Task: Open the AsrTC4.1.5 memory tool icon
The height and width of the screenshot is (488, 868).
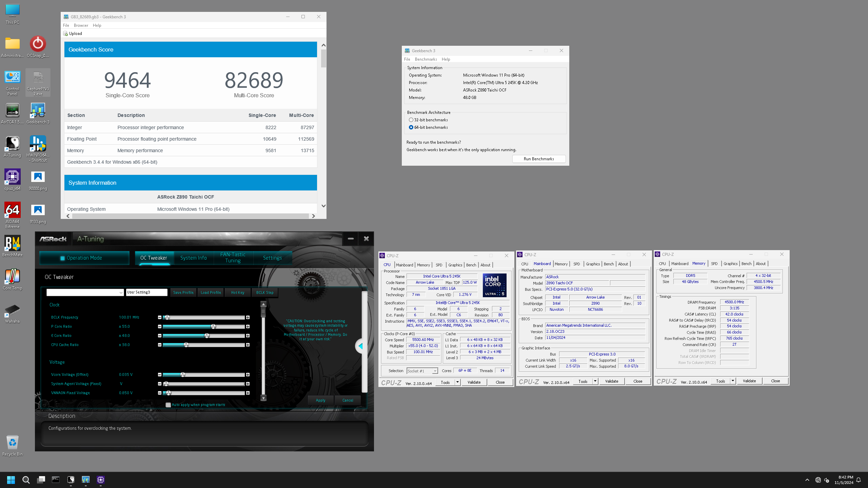Action: tap(13, 114)
